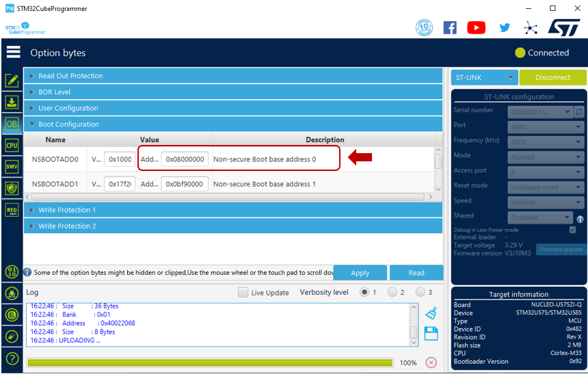Image resolution: width=588 pixels, height=374 pixels.
Task: Click the Description column header
Action: tap(325, 139)
